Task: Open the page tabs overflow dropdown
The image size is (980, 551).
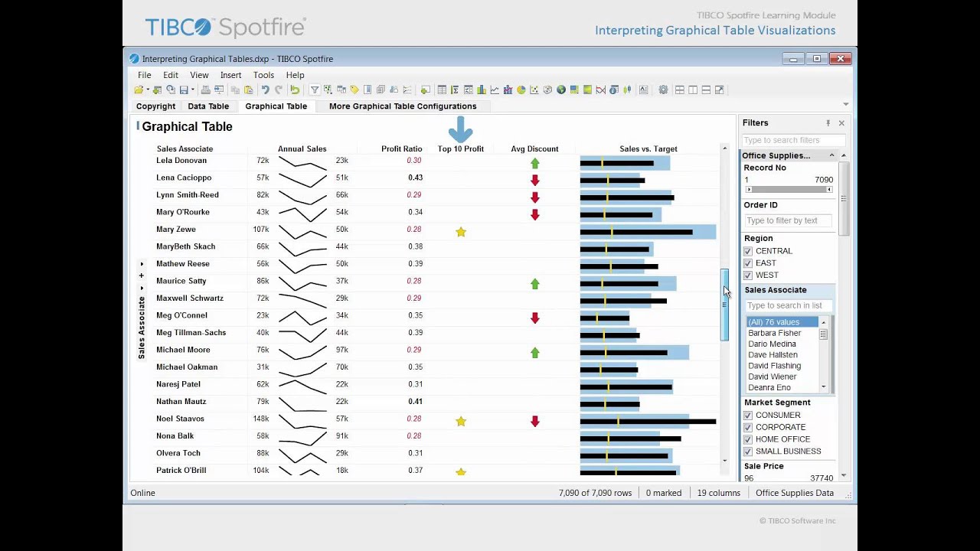Action: 845,104
